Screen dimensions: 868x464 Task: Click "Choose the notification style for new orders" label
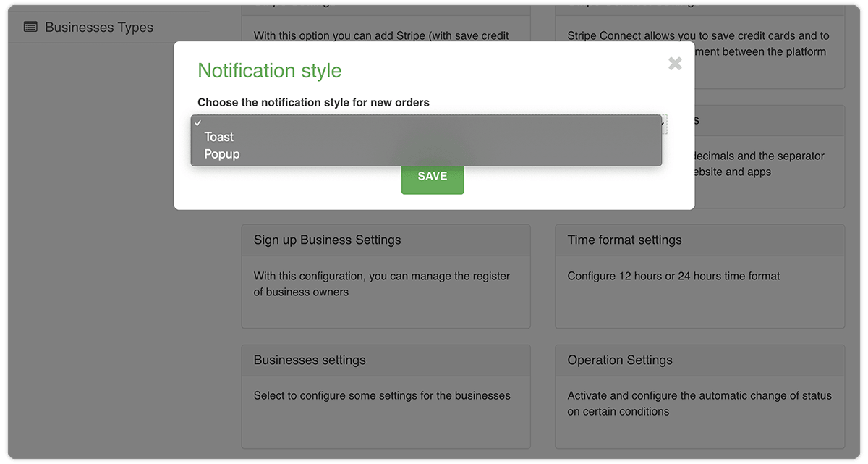(313, 102)
